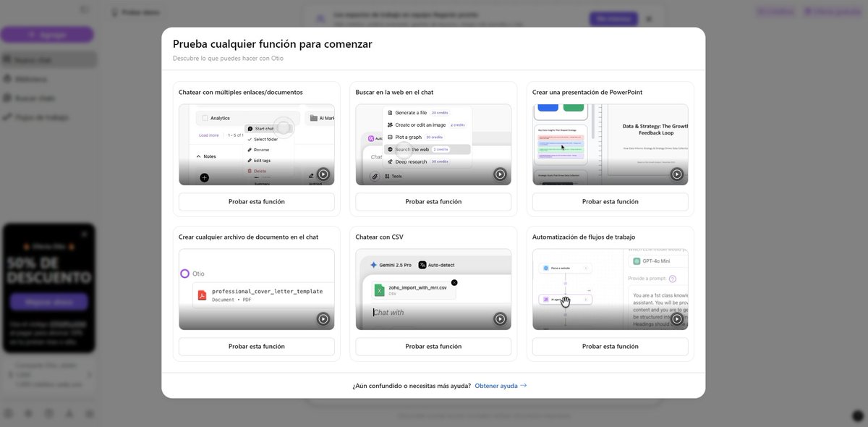Open the Analytics folder context menu thumbnail

[x=257, y=145]
